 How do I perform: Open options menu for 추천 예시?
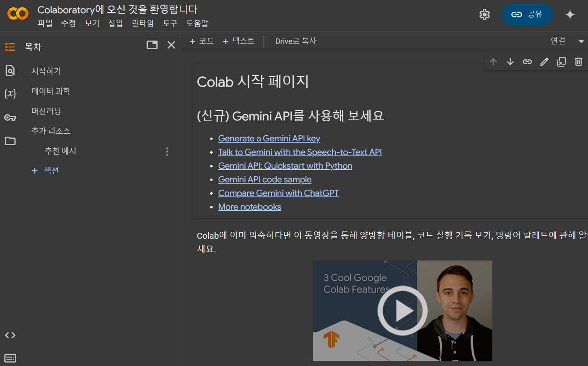click(167, 151)
